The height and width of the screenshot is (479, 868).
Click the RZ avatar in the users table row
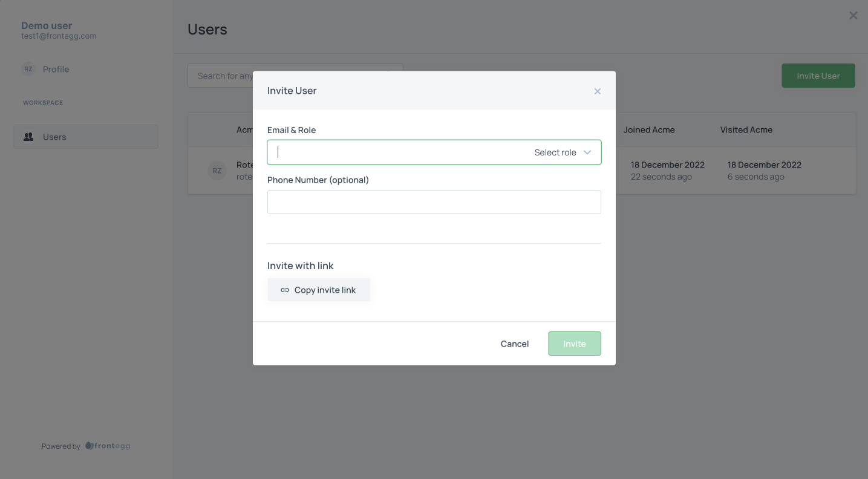coord(217,171)
